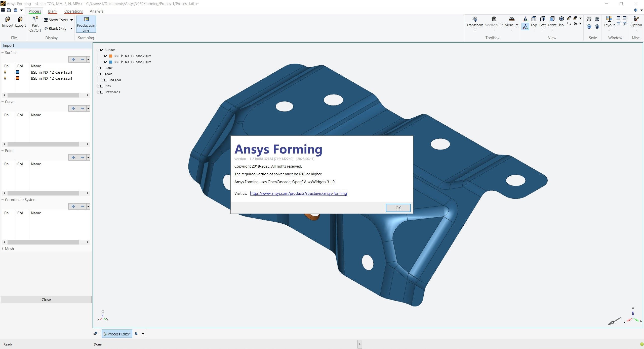Follow the ansys-forming website link
This screenshot has height=349, width=644.
[x=298, y=193]
